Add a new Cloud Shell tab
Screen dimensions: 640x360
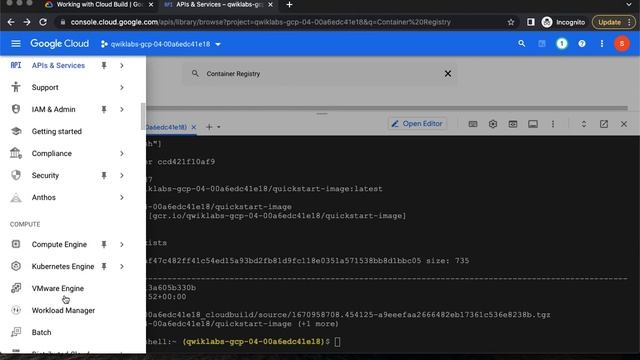pos(209,127)
